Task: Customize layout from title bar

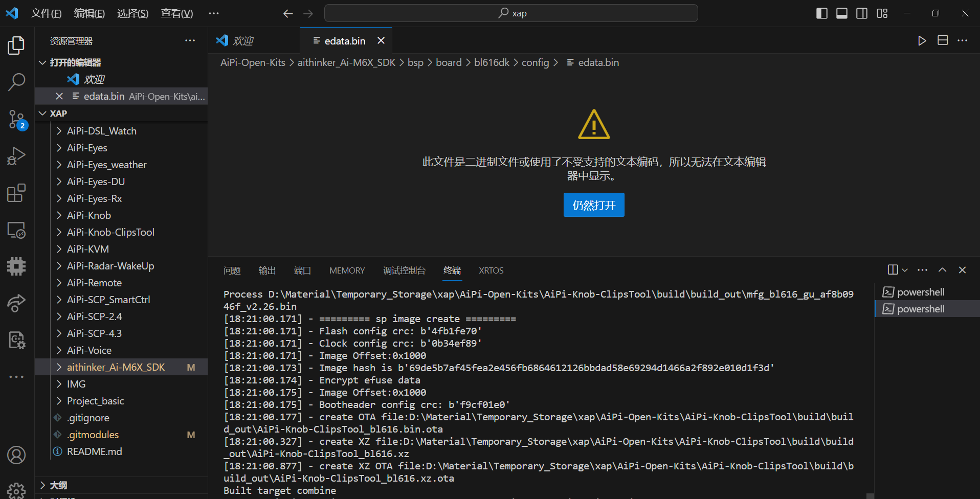Action: (882, 13)
